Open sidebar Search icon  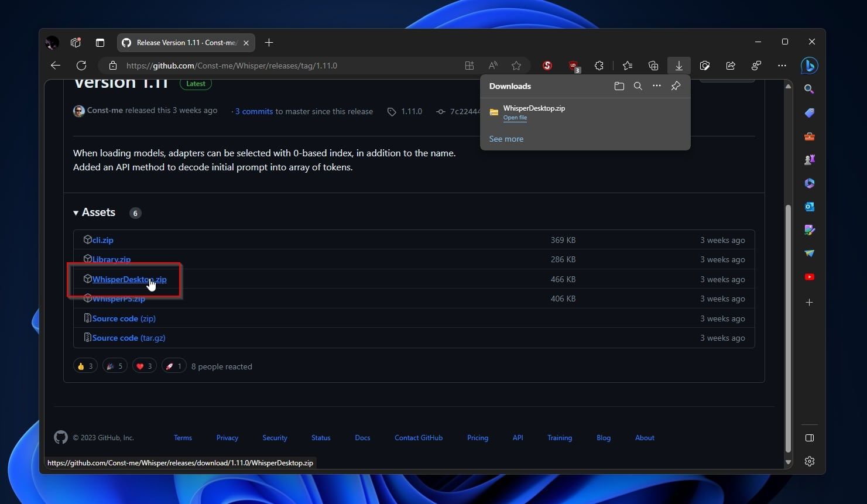click(x=809, y=89)
